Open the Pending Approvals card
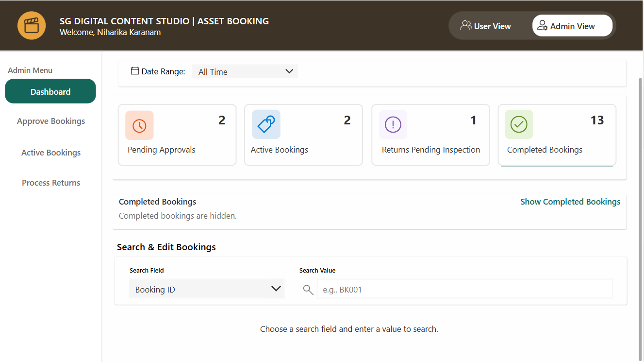The image size is (644, 362). pyautogui.click(x=177, y=135)
